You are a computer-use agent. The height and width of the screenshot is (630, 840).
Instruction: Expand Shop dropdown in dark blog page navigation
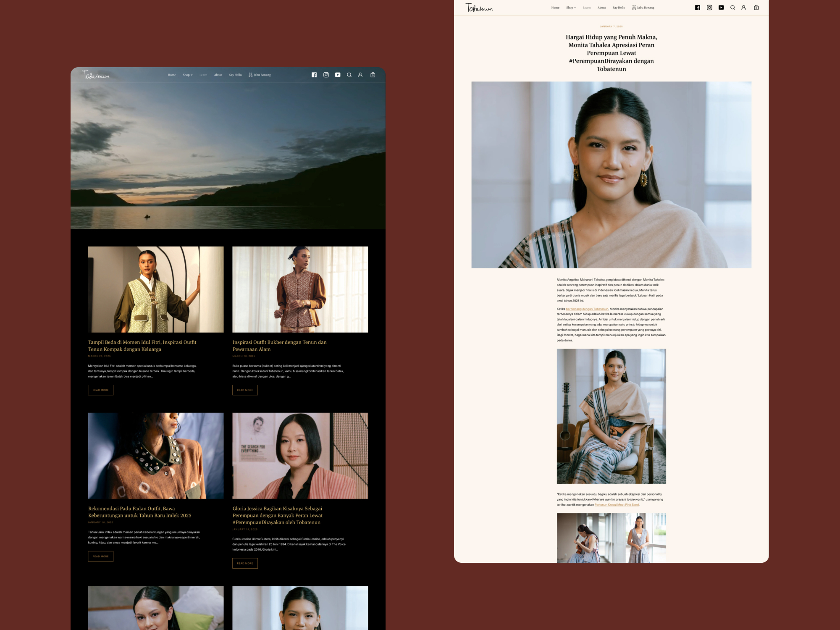click(x=188, y=75)
